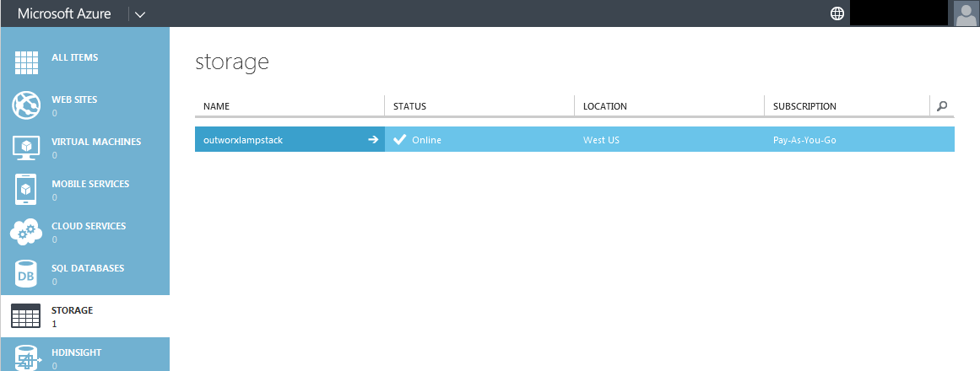Select the Virtual Machines monitor icon
The height and width of the screenshot is (371, 980).
(x=26, y=148)
